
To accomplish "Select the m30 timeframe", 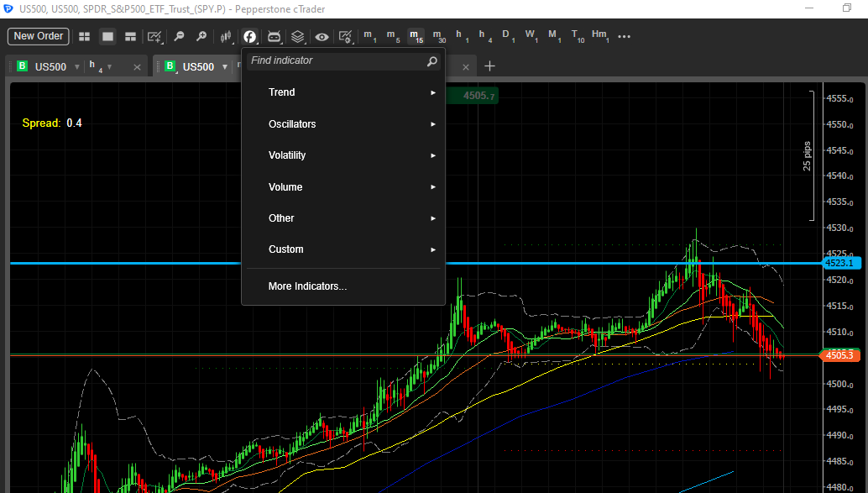I will (439, 36).
